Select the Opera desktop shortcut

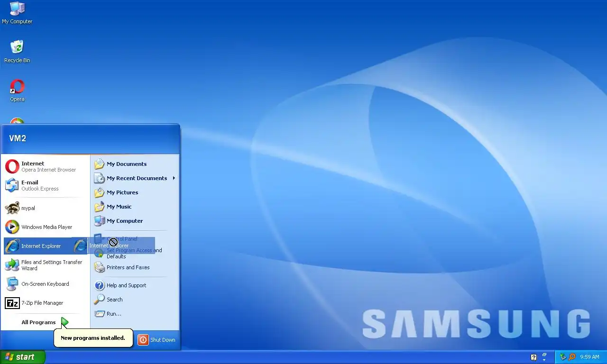coord(17,91)
